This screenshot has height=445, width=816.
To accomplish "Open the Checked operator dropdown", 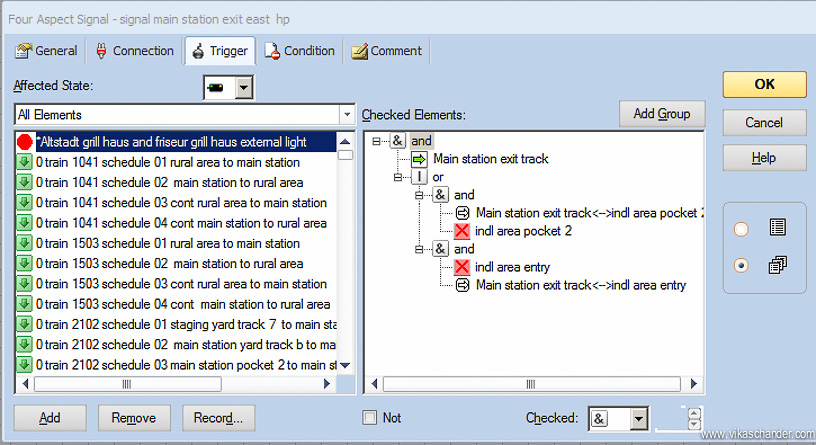I will [639, 418].
